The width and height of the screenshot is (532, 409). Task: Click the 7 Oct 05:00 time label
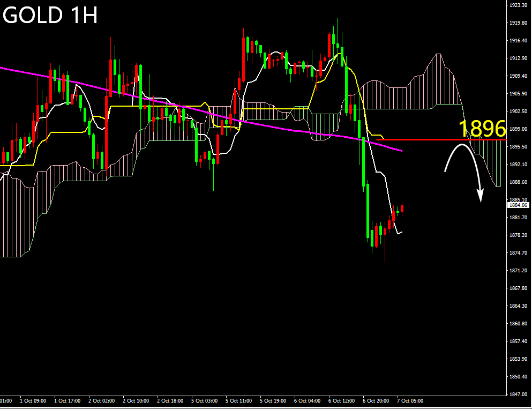click(410, 400)
